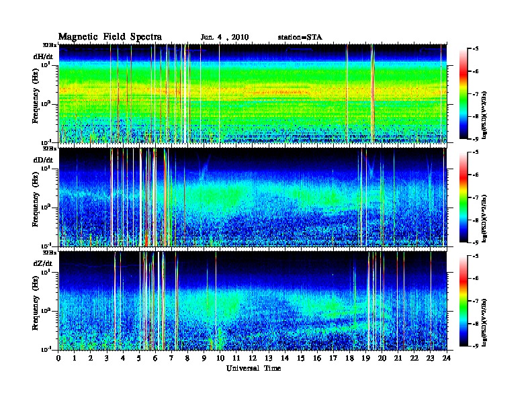Click hour tick label 18 on time axis

[350, 358]
